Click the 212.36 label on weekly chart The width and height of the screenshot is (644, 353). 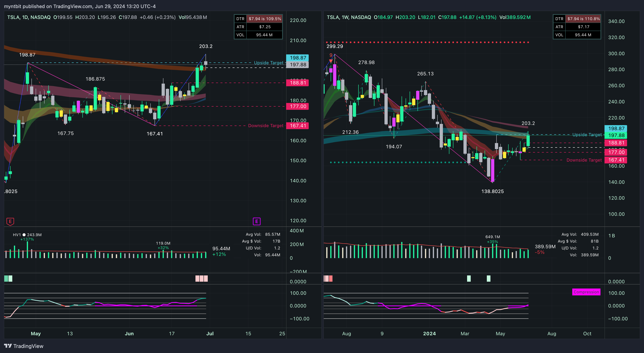(x=350, y=132)
